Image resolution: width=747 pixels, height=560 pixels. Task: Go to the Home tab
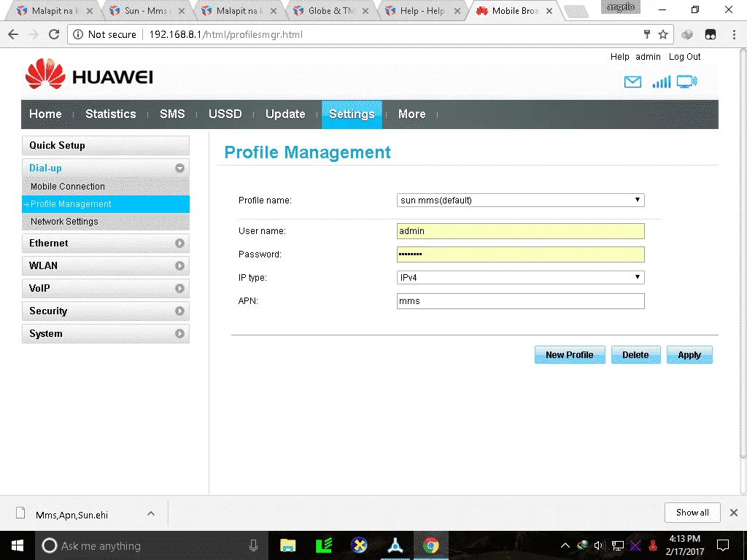point(45,114)
